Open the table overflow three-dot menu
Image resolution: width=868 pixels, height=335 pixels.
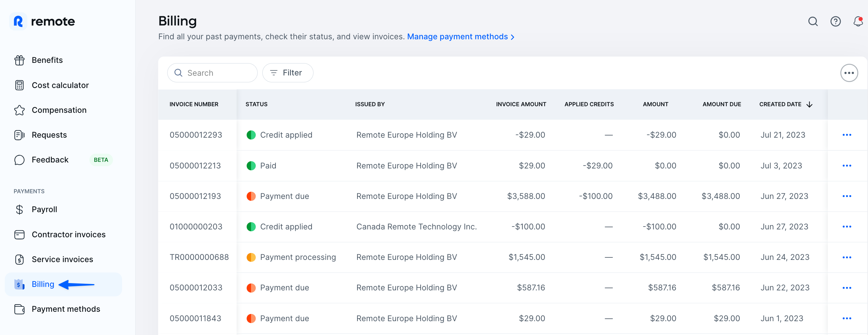click(849, 73)
